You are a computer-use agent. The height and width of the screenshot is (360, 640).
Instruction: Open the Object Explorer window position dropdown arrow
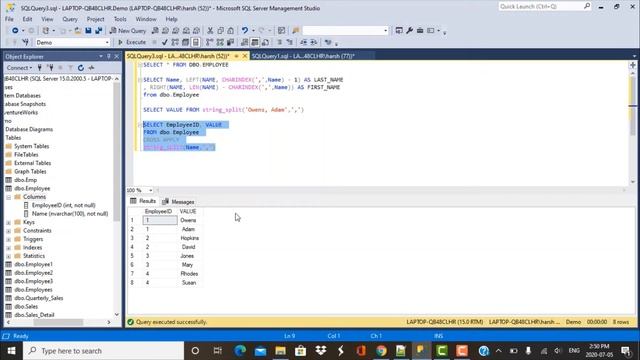point(101,56)
